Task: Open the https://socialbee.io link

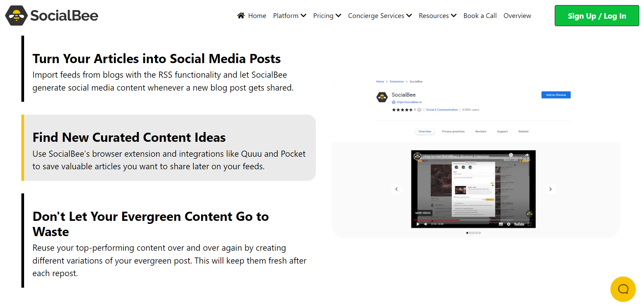Action: tap(409, 102)
